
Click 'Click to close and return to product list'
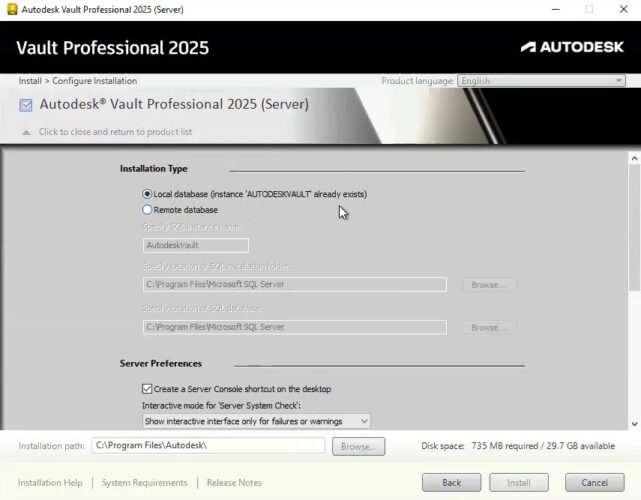(115, 132)
